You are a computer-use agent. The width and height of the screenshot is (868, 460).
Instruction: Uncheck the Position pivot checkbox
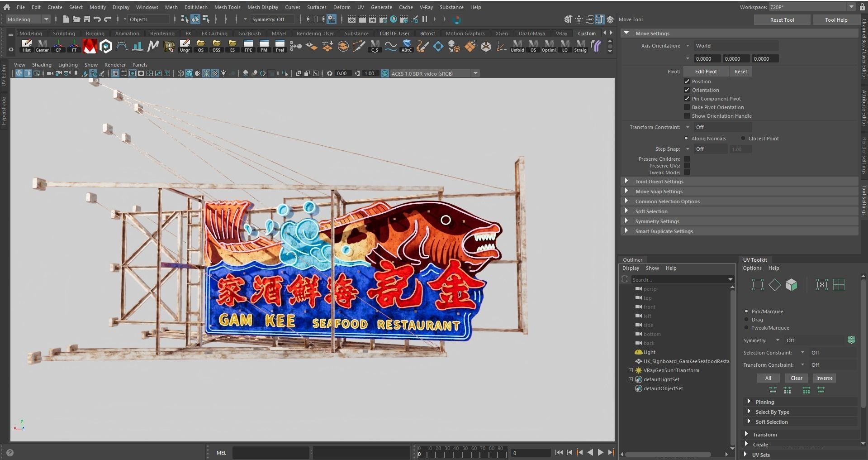coord(687,81)
